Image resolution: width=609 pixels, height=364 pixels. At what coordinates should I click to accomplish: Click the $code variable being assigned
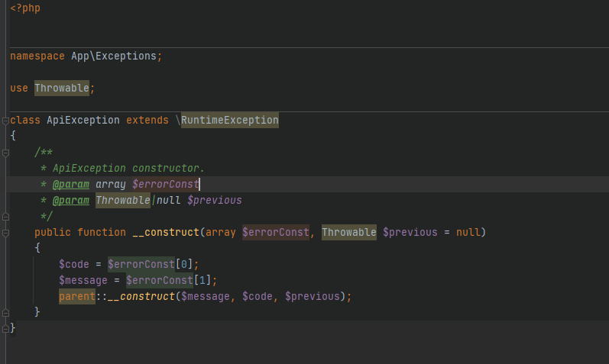pos(74,265)
